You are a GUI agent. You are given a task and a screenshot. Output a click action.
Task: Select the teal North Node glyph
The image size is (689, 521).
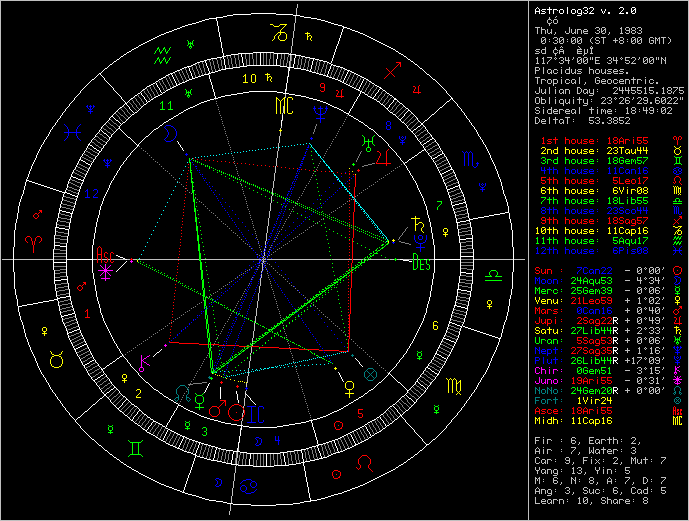point(182,393)
